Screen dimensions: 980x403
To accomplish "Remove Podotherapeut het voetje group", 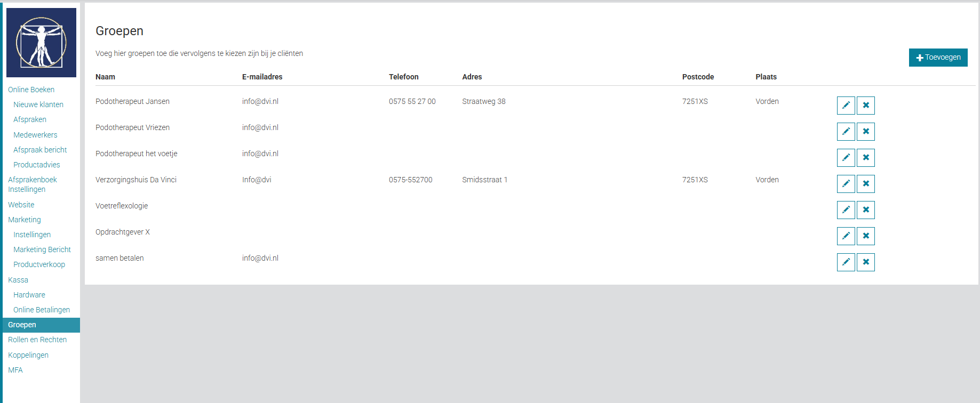I will pyautogui.click(x=865, y=158).
